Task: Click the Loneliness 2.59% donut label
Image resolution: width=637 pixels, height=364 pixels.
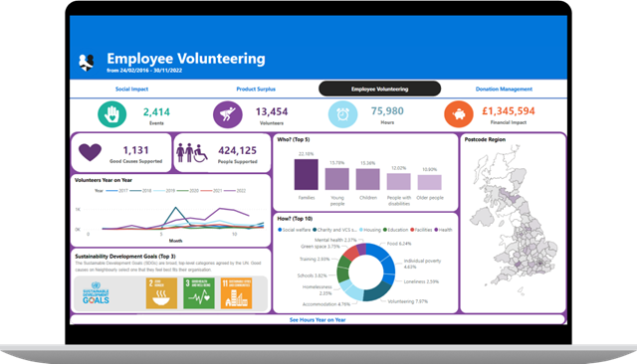Action: click(421, 281)
